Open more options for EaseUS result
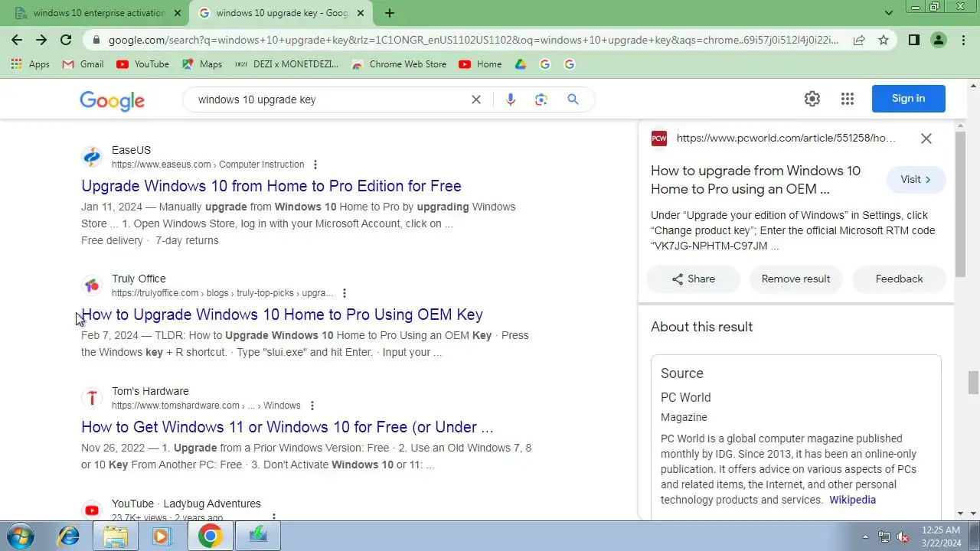Viewport: 980px width, 551px height. pyautogui.click(x=315, y=165)
